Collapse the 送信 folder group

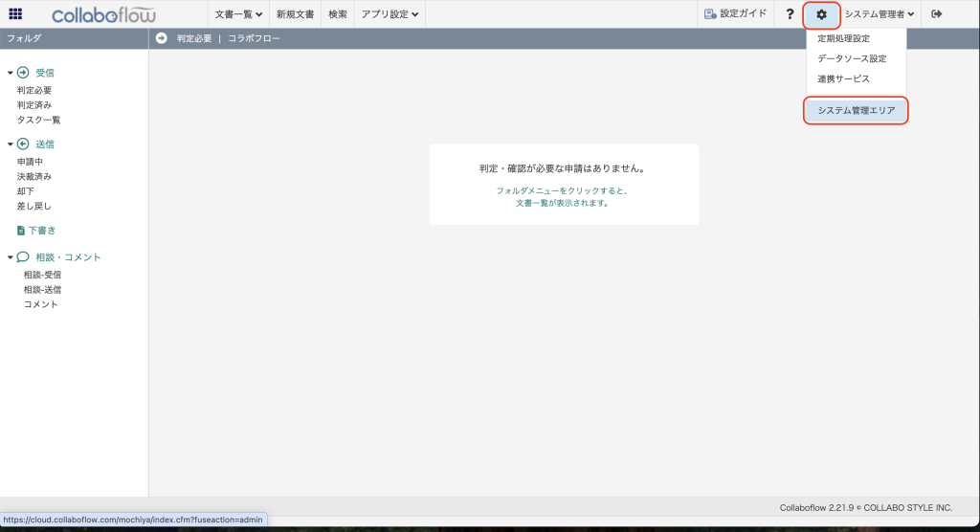point(11,144)
